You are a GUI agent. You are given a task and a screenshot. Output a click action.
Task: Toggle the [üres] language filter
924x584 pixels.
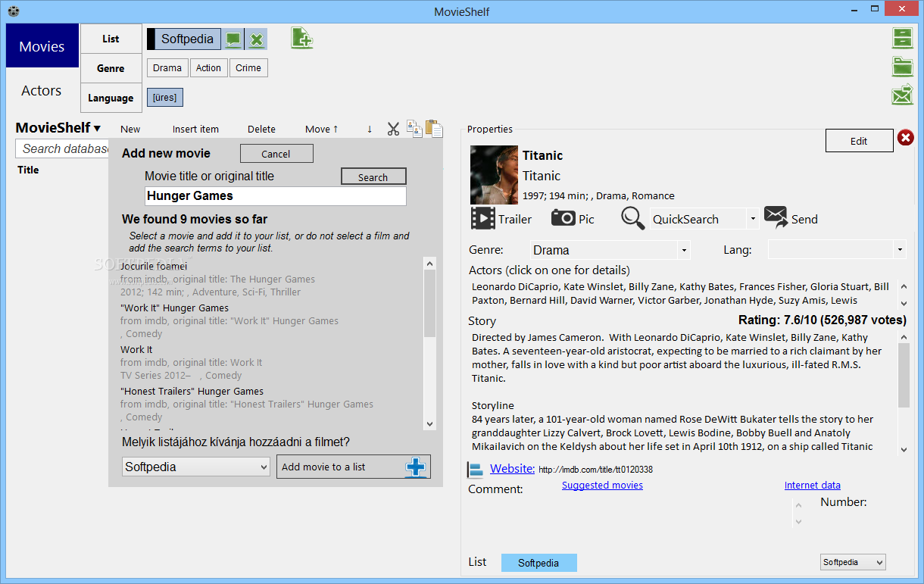point(165,97)
